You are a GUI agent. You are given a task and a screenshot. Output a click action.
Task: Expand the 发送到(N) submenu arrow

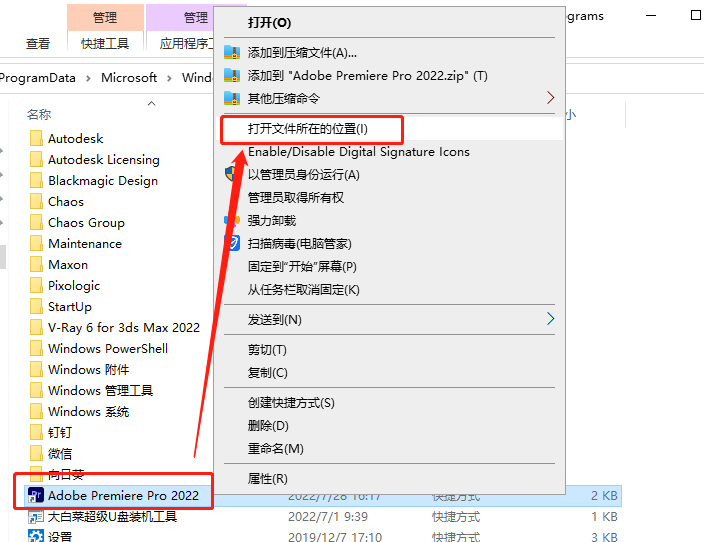coord(550,319)
